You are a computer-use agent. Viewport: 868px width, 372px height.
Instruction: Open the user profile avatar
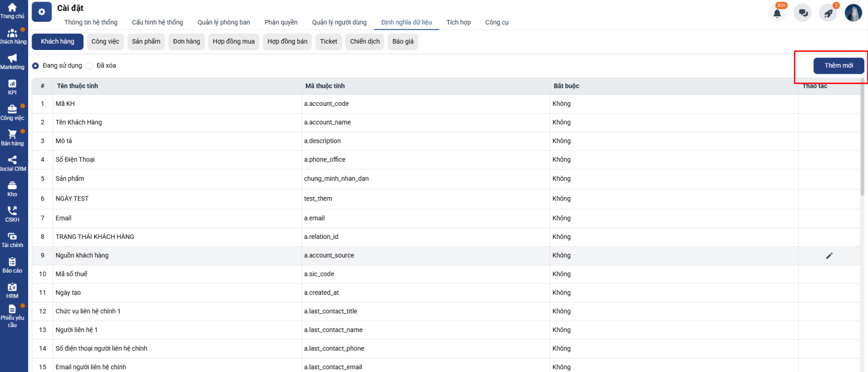(x=853, y=13)
